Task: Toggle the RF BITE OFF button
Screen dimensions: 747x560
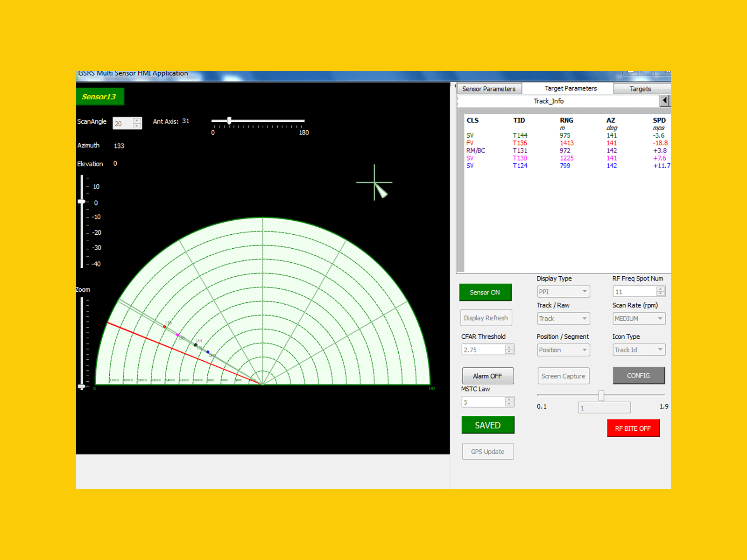Action: 633,428
